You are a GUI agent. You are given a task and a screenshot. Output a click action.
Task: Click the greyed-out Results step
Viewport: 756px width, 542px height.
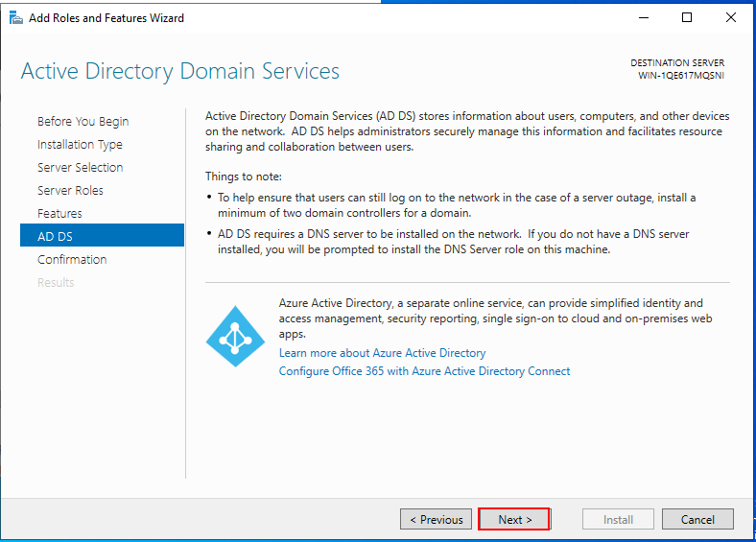(x=56, y=283)
